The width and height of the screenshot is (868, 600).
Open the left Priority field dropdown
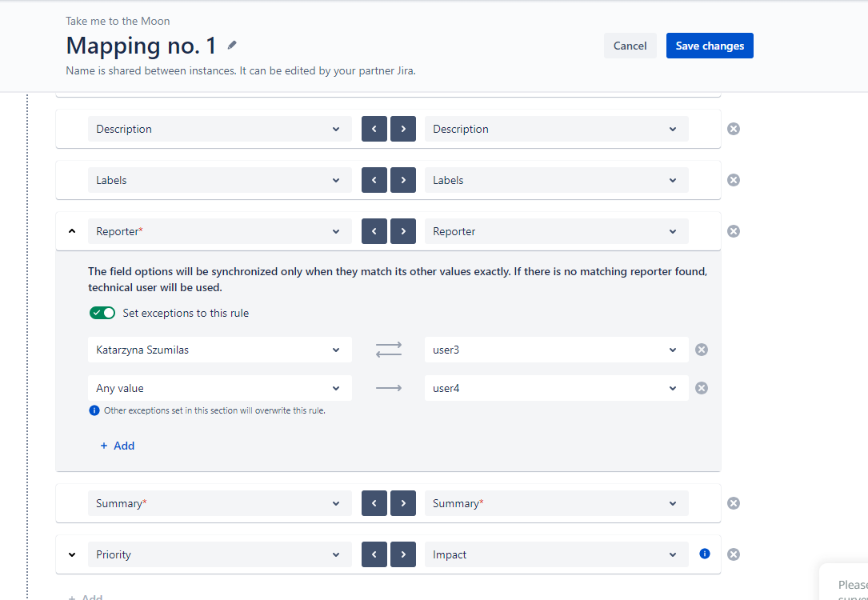point(220,554)
